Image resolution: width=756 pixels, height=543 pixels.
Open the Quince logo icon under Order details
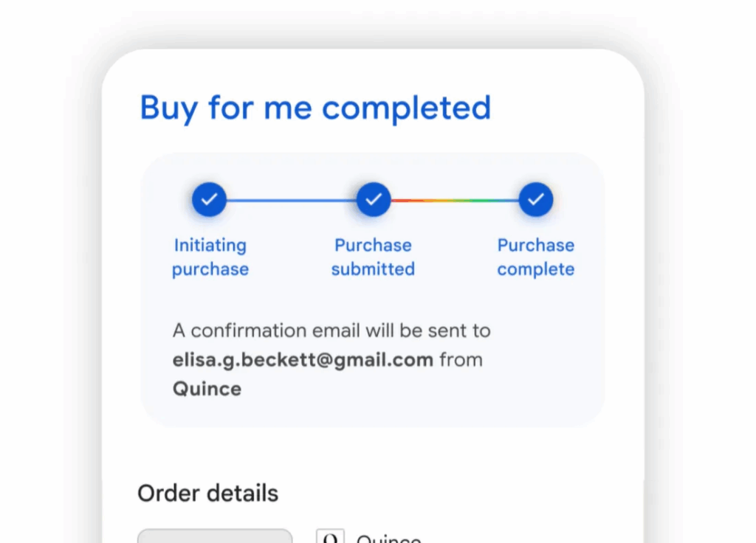(330, 536)
